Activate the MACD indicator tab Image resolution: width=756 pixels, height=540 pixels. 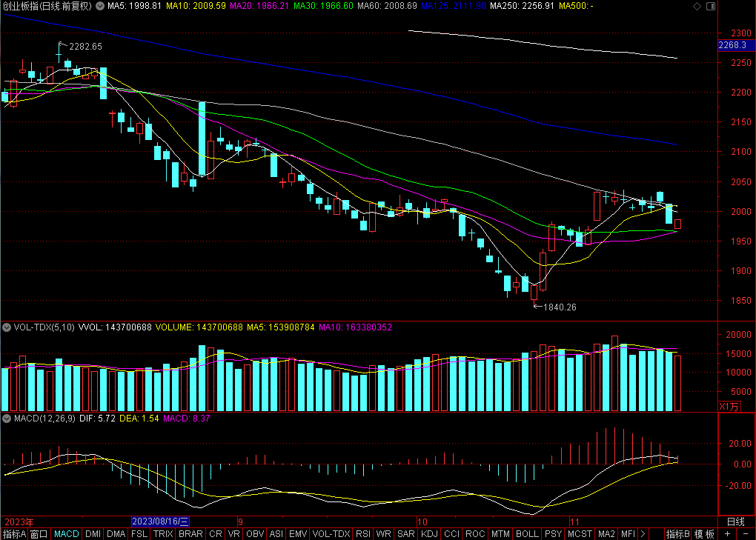(x=67, y=534)
